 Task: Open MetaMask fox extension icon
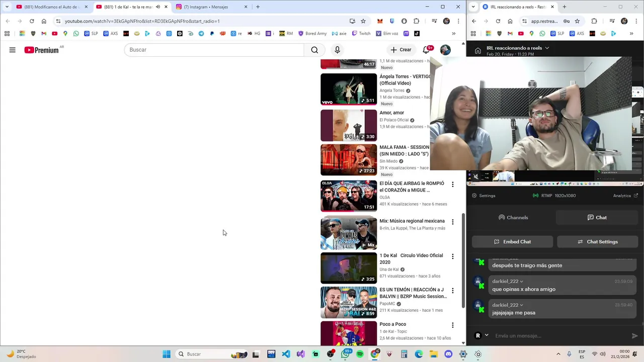pyautogui.click(x=380, y=21)
